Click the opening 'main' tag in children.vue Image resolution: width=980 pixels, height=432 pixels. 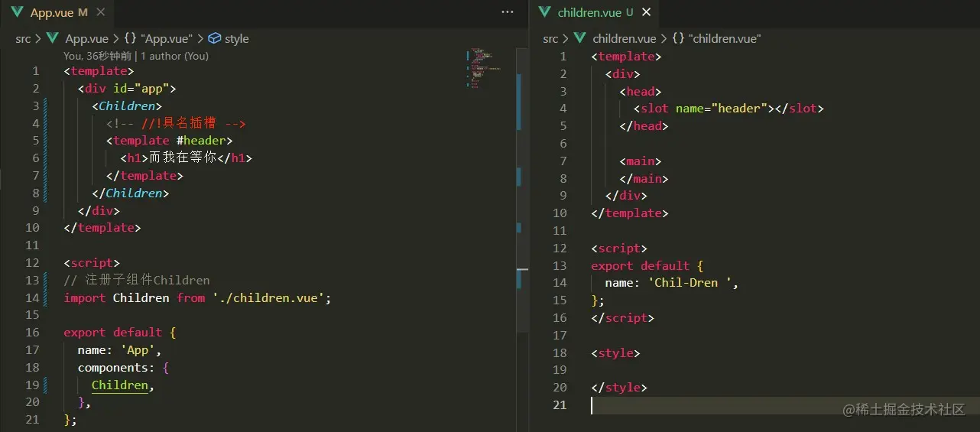(641, 161)
